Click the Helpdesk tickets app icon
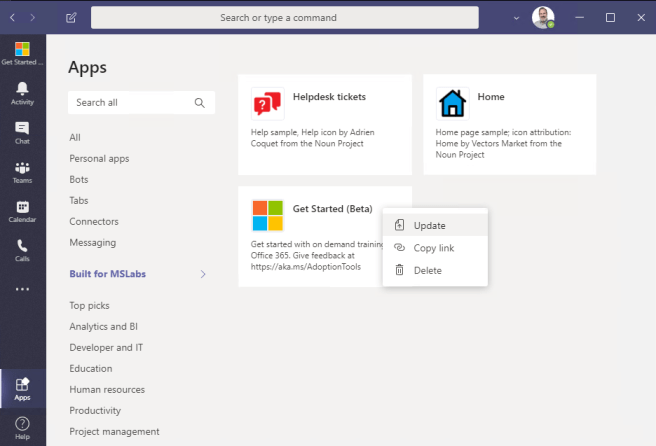This screenshot has width=656, height=446. click(x=268, y=104)
